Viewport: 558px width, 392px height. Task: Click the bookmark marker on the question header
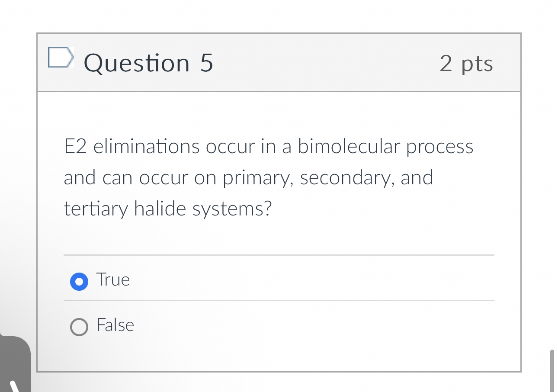[x=61, y=56]
